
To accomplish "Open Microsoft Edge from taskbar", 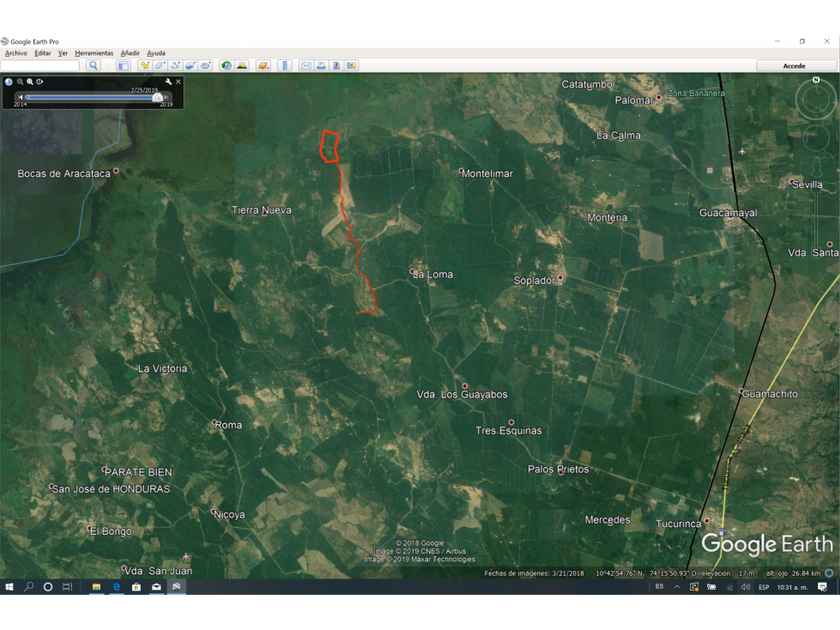I will [x=116, y=587].
